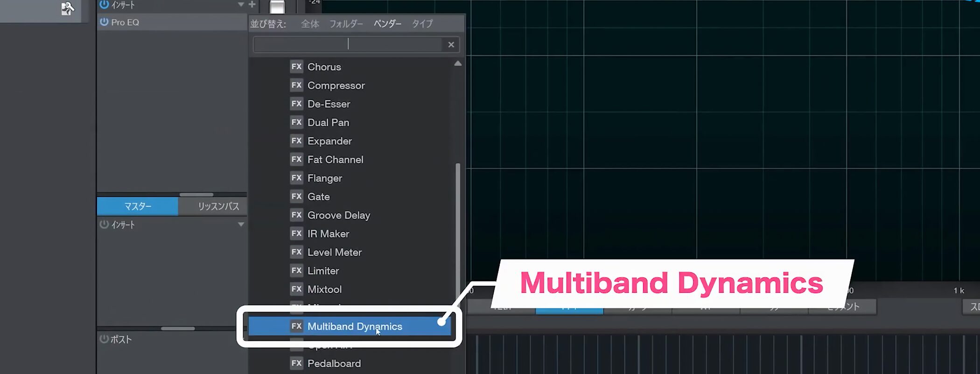This screenshot has width=980, height=374.
Task: Sort plugins by フォルダー
Action: click(x=346, y=24)
